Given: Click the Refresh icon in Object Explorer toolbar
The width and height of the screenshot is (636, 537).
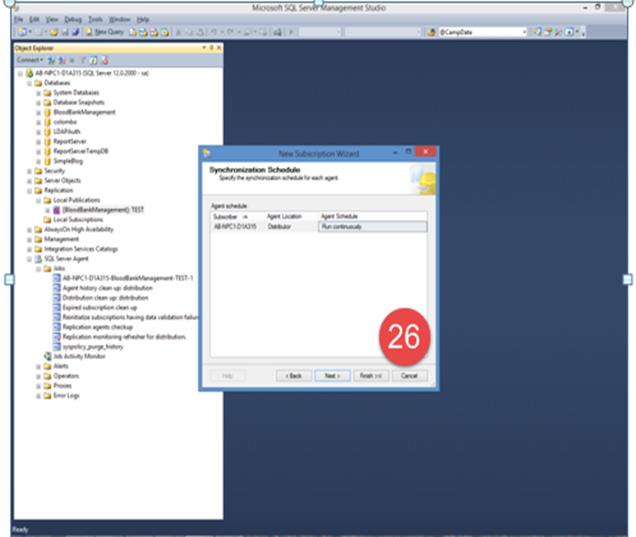Looking at the screenshot, I should pos(94,60).
